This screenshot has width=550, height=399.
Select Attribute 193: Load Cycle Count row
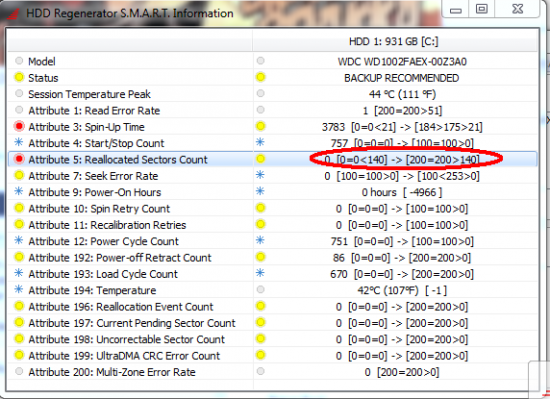click(273, 274)
